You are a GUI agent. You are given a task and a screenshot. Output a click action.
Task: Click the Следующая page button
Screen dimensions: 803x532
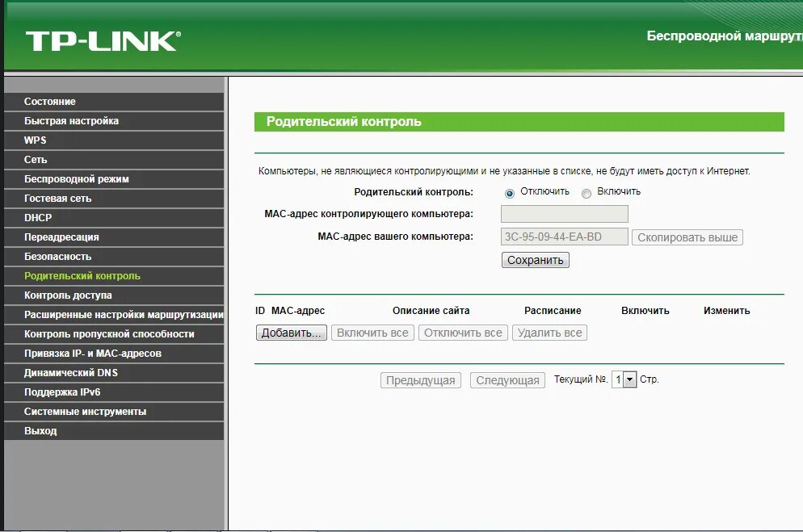coord(507,380)
